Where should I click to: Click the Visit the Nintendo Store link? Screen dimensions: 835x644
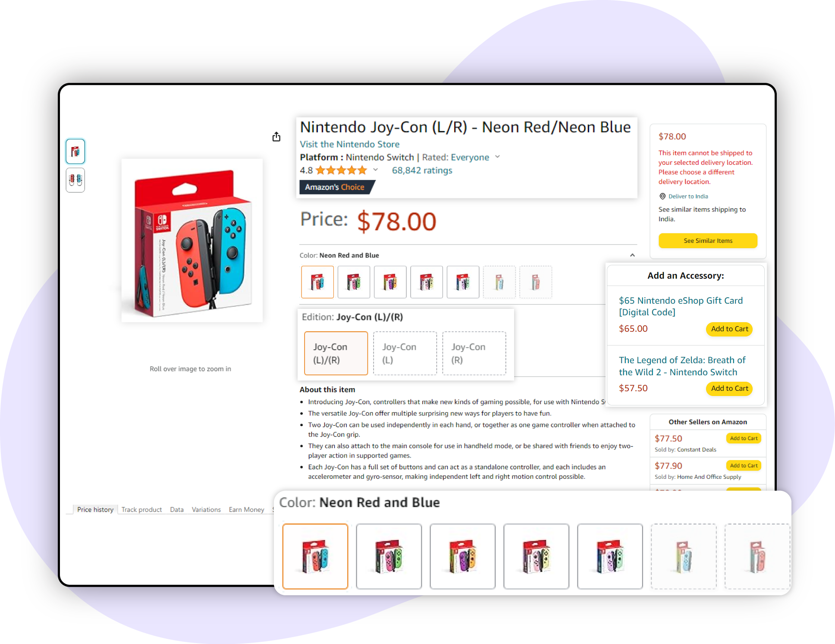point(349,144)
